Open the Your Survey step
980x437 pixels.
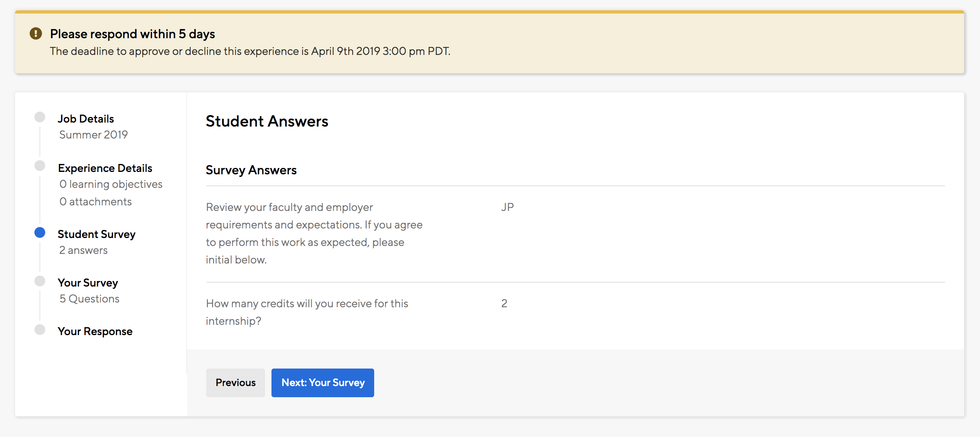point(88,283)
